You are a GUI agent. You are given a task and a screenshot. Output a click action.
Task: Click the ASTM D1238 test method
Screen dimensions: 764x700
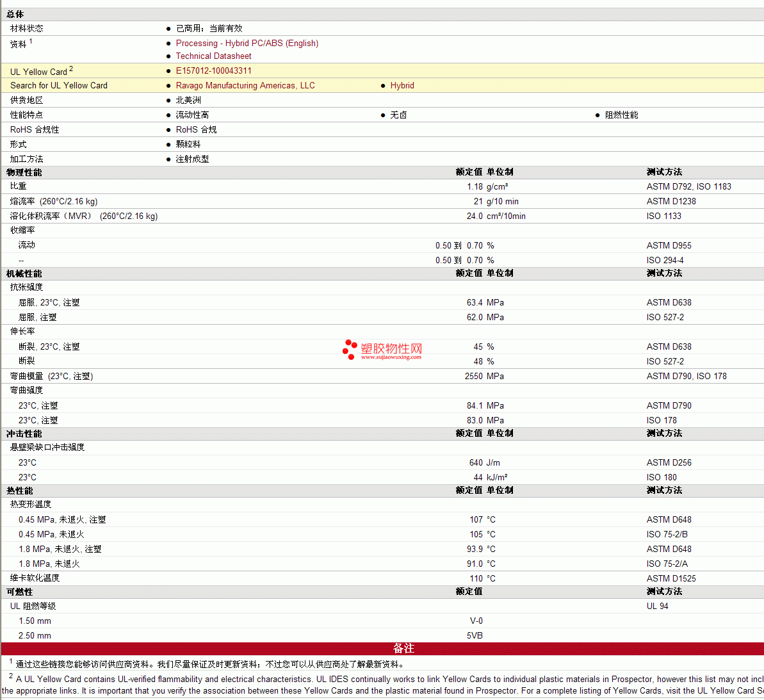671,201
